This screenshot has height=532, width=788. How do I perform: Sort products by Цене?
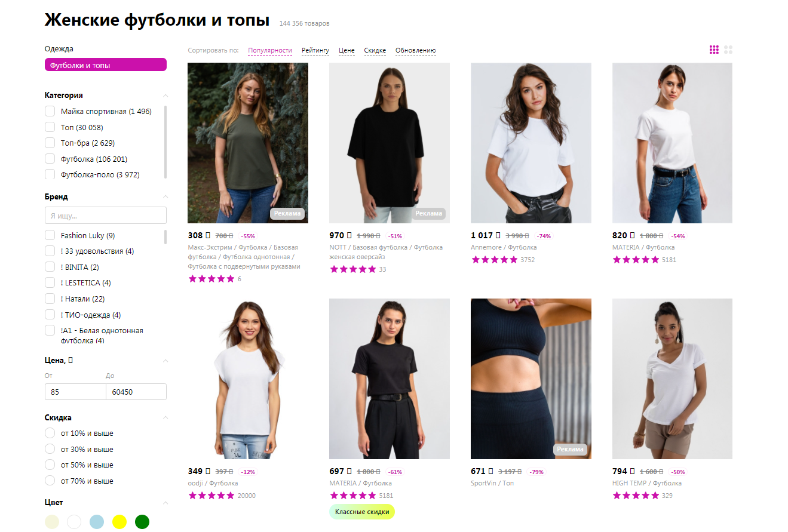pyautogui.click(x=347, y=51)
